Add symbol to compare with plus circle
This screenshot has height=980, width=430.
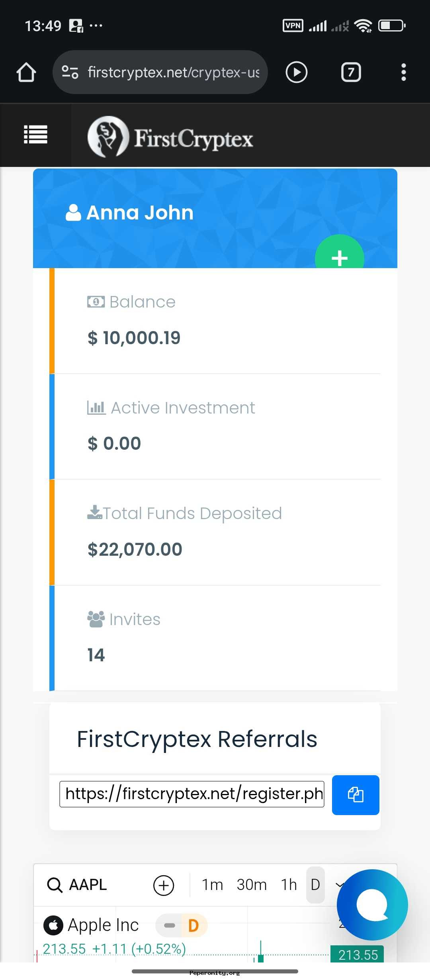point(164,885)
